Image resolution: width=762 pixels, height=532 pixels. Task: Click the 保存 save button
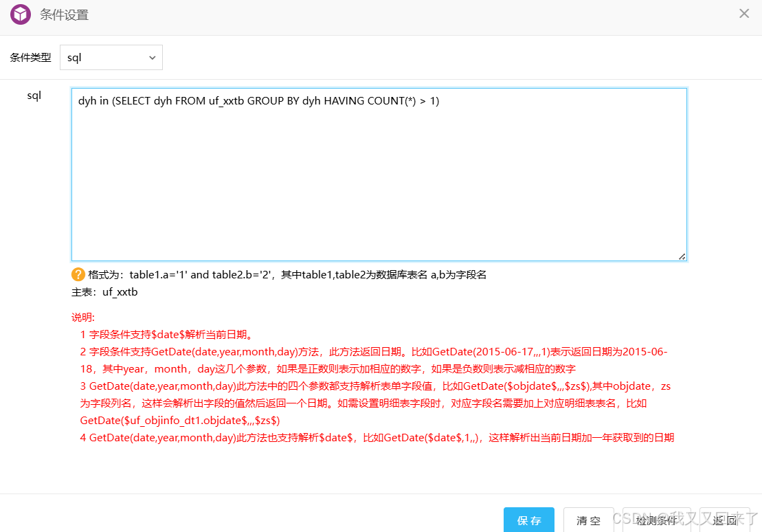pyautogui.click(x=528, y=520)
